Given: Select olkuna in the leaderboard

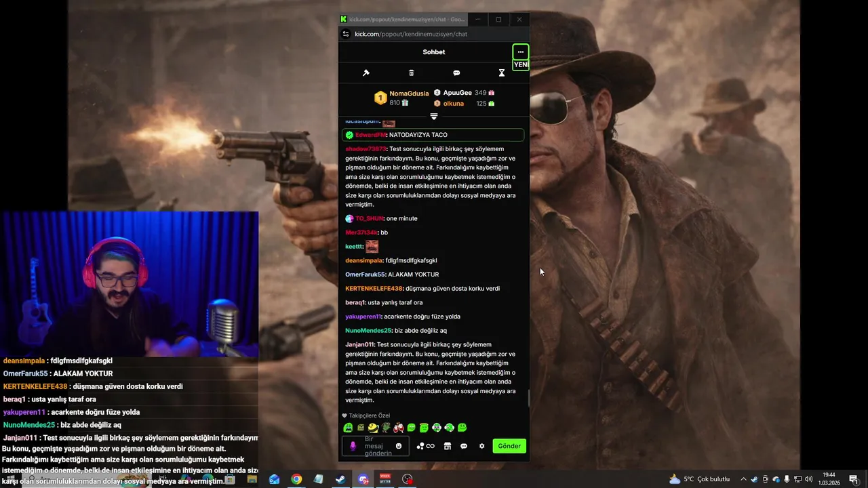Looking at the screenshot, I should [x=454, y=104].
